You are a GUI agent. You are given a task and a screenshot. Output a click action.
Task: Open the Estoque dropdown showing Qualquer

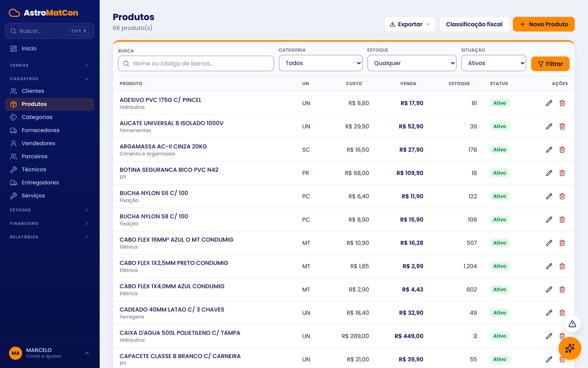(412, 63)
